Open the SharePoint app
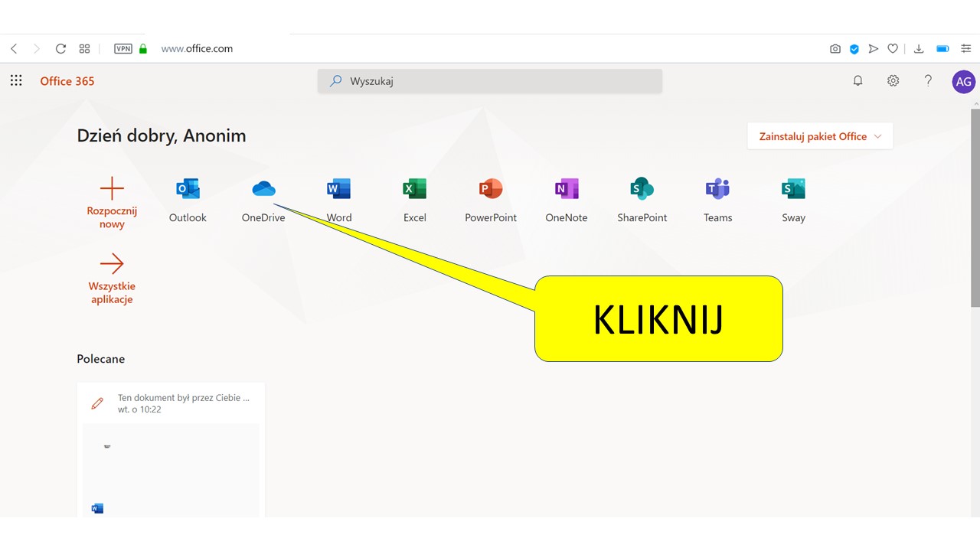The width and height of the screenshot is (980, 551). (x=642, y=201)
